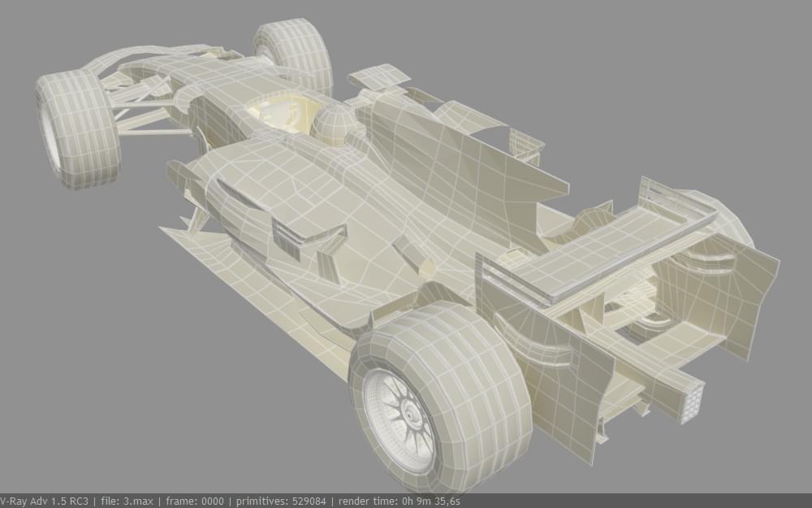Click the 'file: 3.max' status label
The width and height of the screenshot is (812, 508).
click(127, 501)
